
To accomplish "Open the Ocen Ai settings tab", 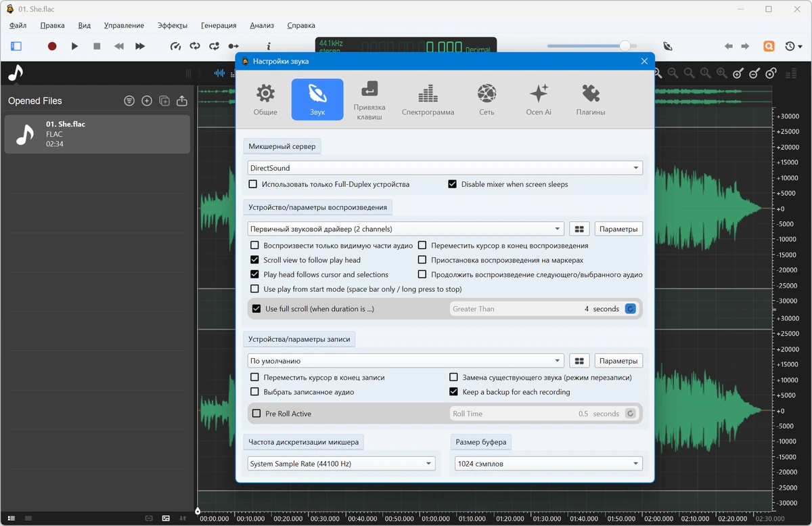I will (539, 100).
